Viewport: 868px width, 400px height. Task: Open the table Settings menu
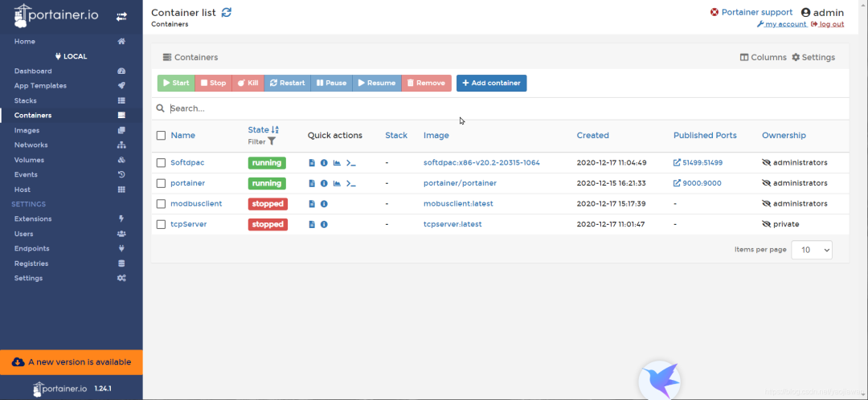tap(813, 58)
